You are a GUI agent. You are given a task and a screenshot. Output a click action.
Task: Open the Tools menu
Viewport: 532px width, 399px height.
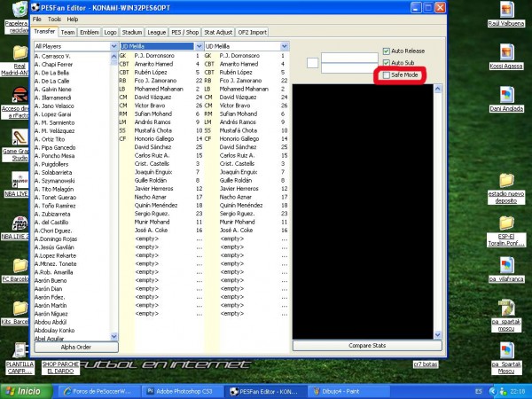pyautogui.click(x=54, y=20)
